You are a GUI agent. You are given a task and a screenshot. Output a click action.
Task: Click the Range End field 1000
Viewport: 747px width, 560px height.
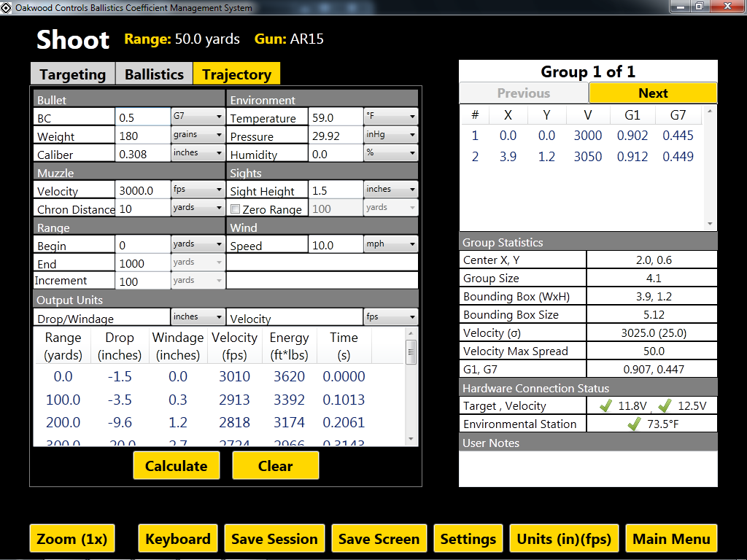point(142,263)
